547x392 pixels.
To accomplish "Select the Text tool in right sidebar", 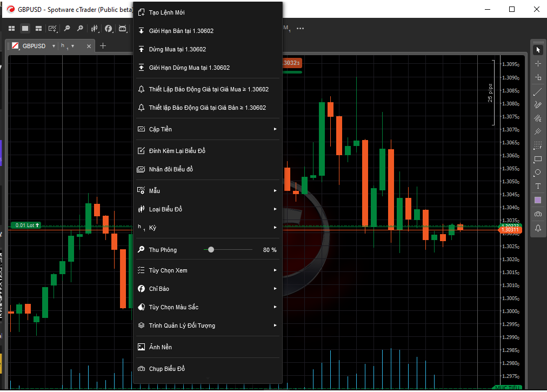I will tap(538, 186).
